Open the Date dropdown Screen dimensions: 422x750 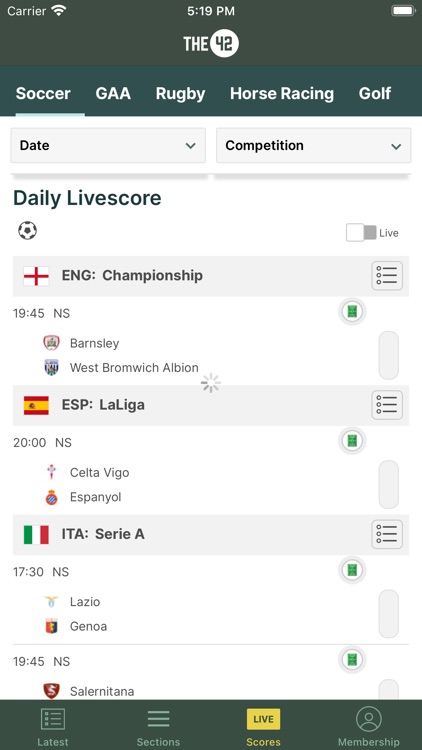[108, 145]
